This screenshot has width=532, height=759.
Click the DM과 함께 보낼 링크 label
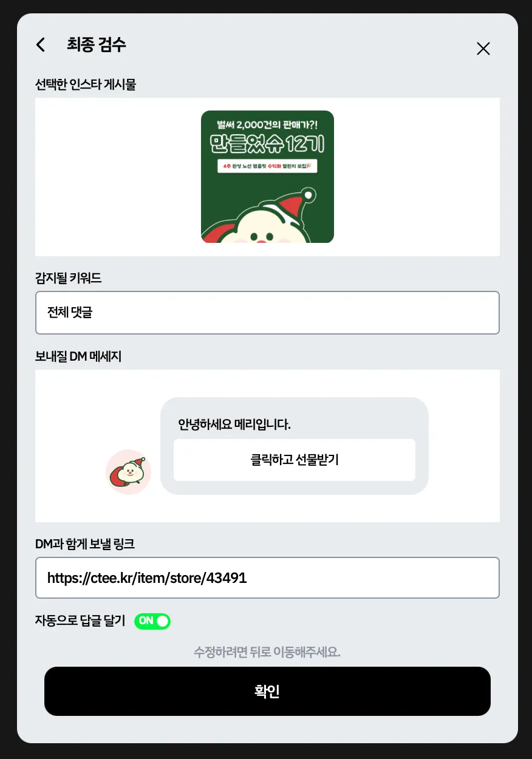(x=85, y=544)
